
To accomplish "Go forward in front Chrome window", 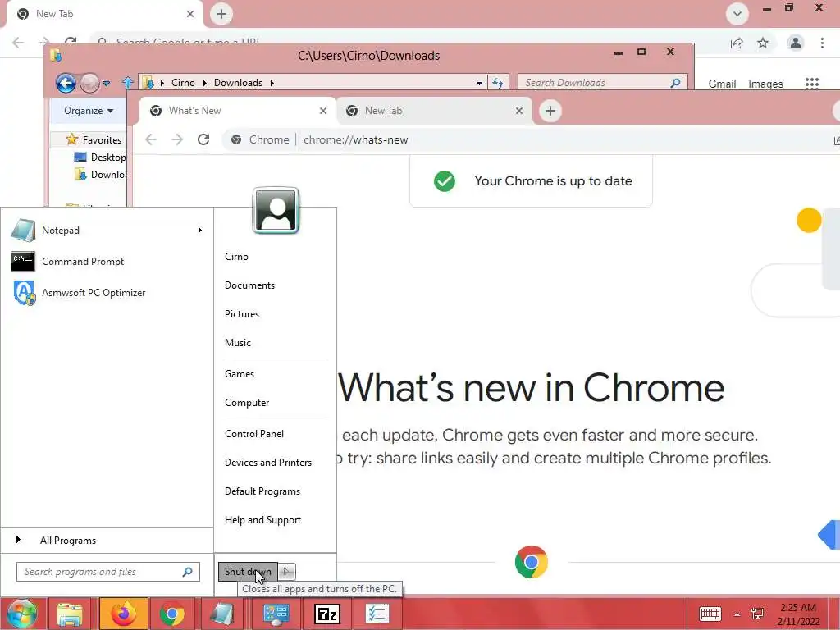I will click(177, 139).
